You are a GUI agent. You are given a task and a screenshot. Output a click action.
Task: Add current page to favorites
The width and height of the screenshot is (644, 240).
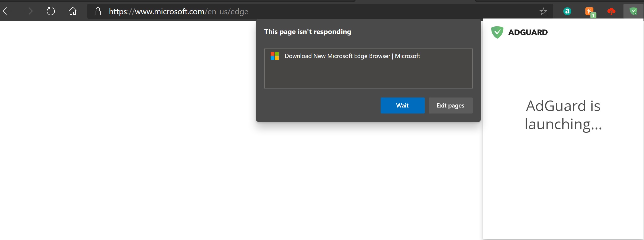(x=544, y=11)
